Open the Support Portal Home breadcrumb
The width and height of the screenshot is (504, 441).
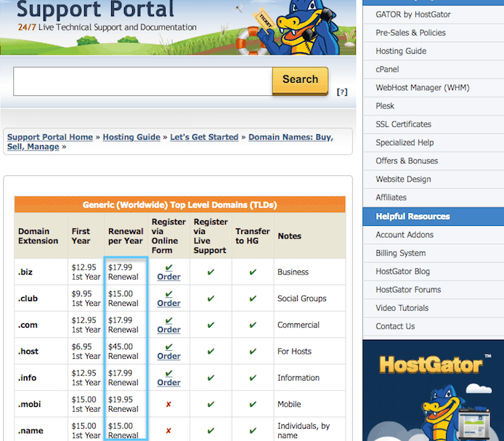[50, 137]
